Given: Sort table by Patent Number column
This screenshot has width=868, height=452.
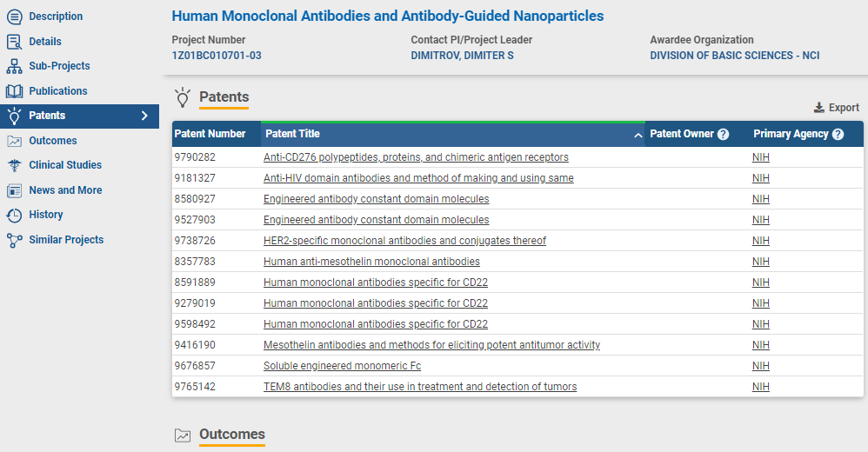Looking at the screenshot, I should pos(210,134).
